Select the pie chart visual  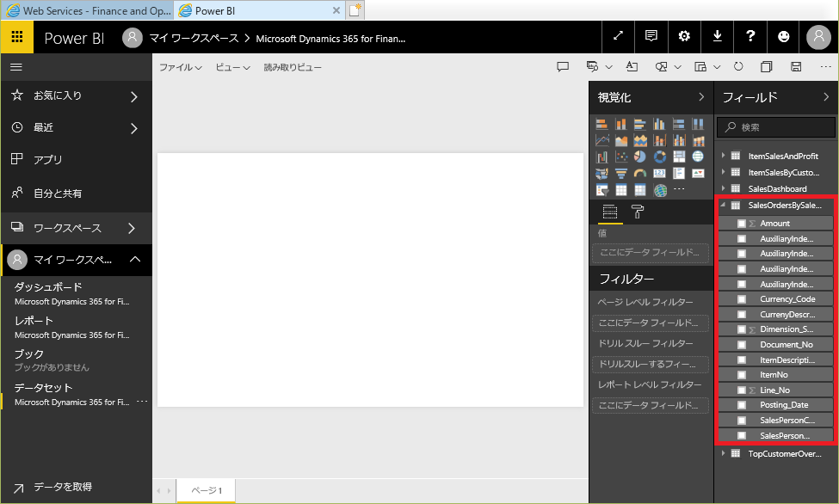pyautogui.click(x=640, y=157)
